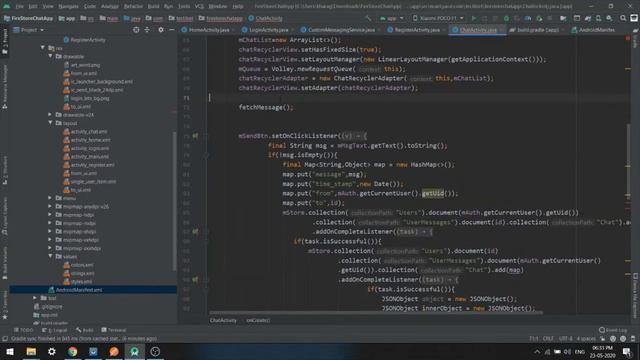Collapse the drawable folder
Image resolution: width=640 pixels, height=360 pixels.
click(51, 56)
